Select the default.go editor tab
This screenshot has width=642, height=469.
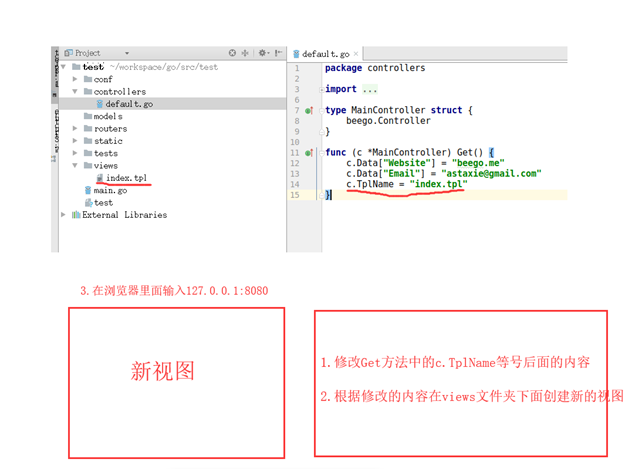326,54
